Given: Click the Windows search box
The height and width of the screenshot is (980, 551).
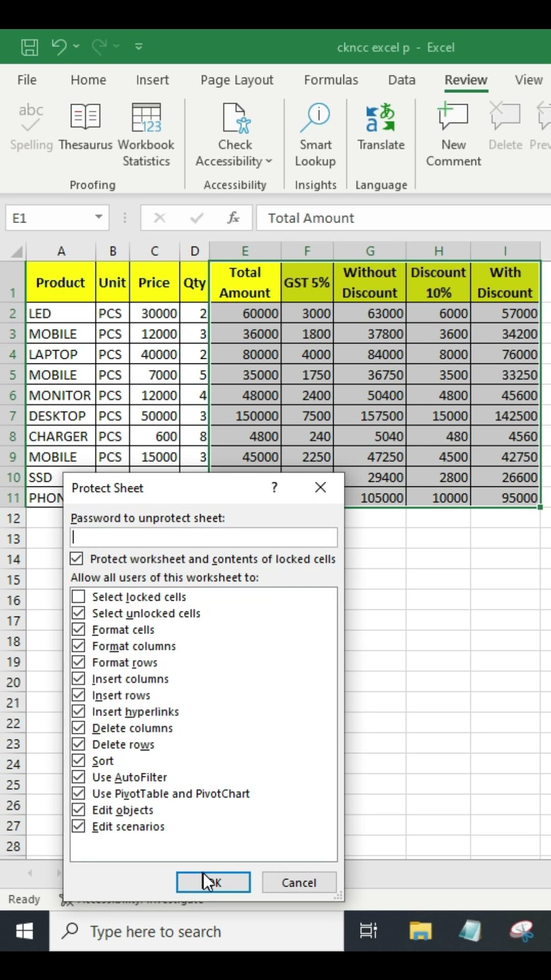Looking at the screenshot, I should click(x=196, y=931).
